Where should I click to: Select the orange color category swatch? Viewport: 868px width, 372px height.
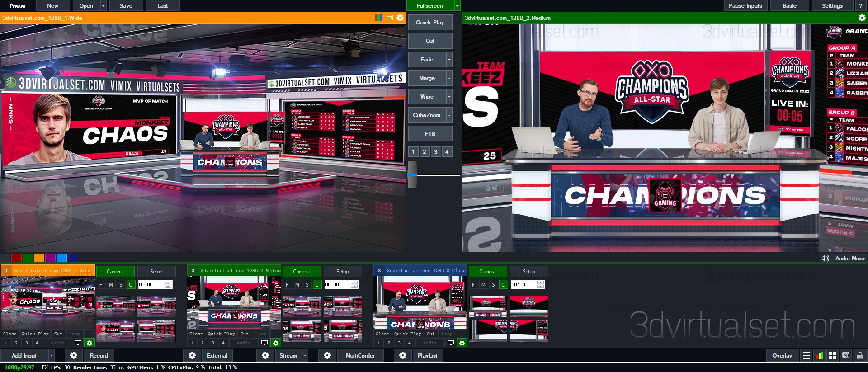click(39, 258)
